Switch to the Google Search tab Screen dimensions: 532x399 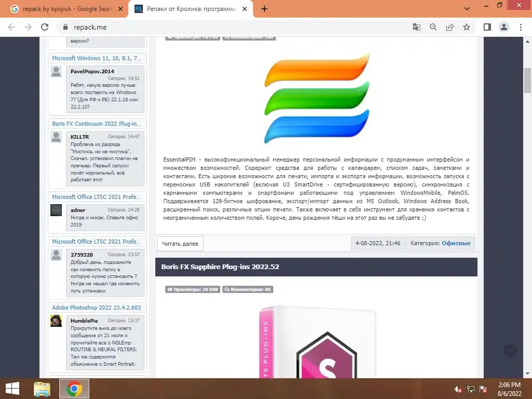click(x=67, y=9)
